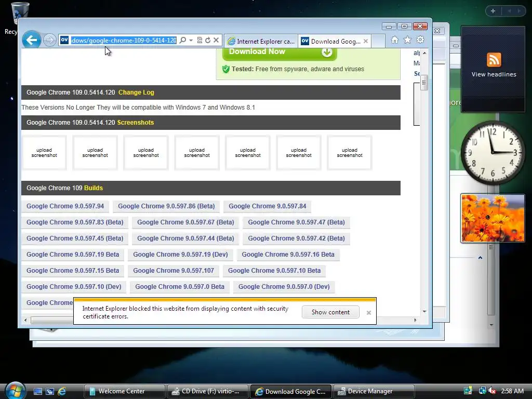Select the address bar URL field
This screenshot has width=532, height=399.
click(x=124, y=41)
